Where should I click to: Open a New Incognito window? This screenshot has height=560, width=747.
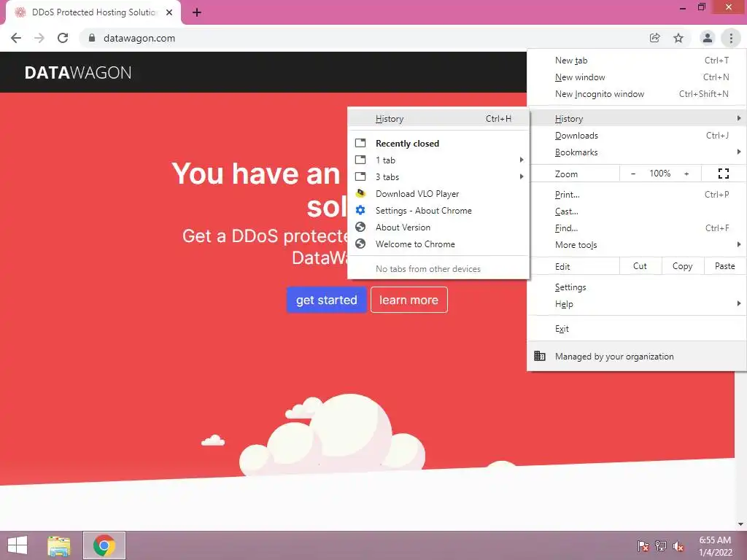[x=636, y=94]
